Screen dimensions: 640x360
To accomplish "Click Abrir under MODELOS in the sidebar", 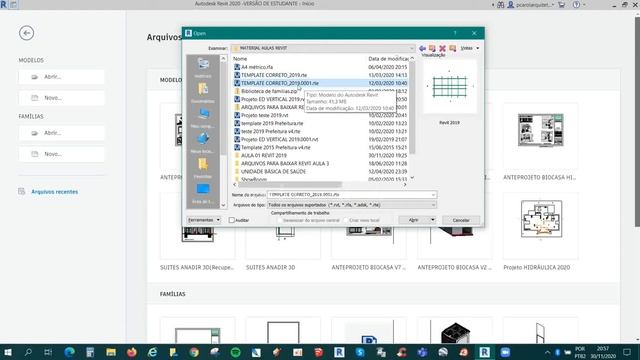I will (61, 77).
